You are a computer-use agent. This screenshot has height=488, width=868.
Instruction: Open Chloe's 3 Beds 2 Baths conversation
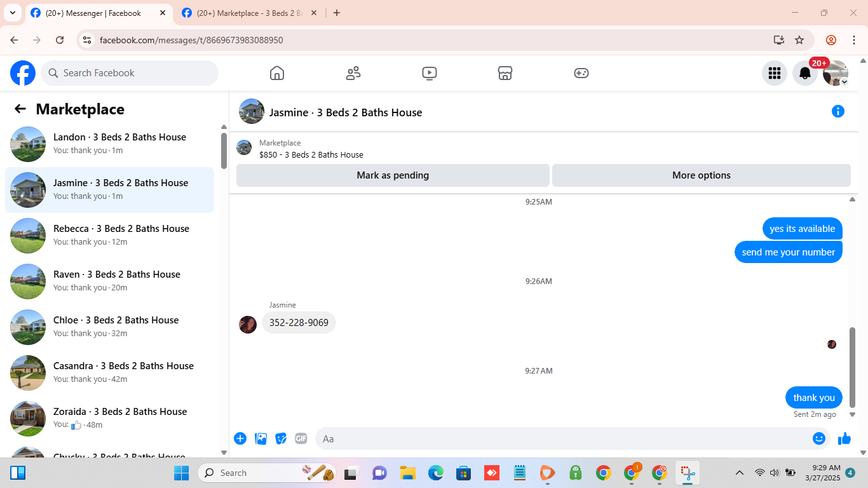pos(109,327)
